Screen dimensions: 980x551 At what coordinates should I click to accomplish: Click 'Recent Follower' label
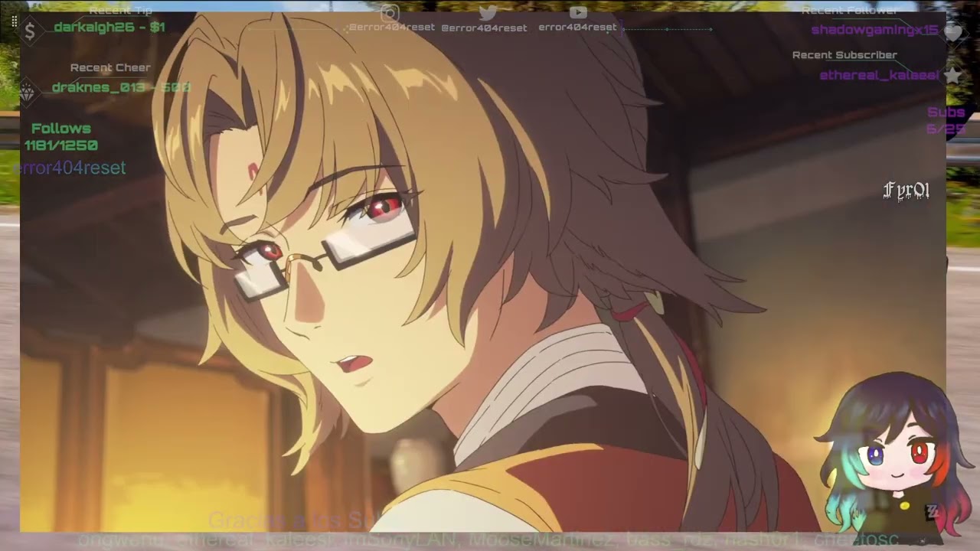click(x=850, y=11)
